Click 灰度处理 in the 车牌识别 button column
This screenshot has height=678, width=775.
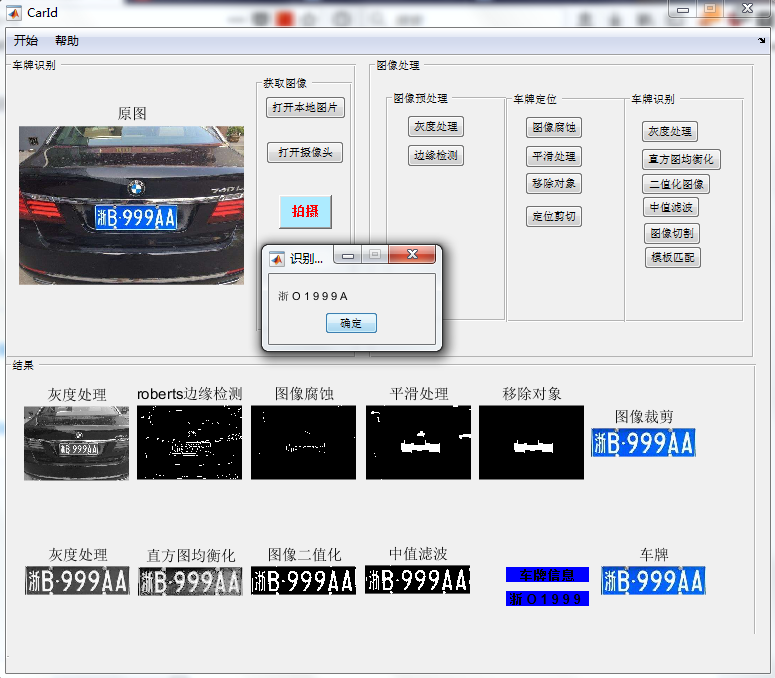670,131
